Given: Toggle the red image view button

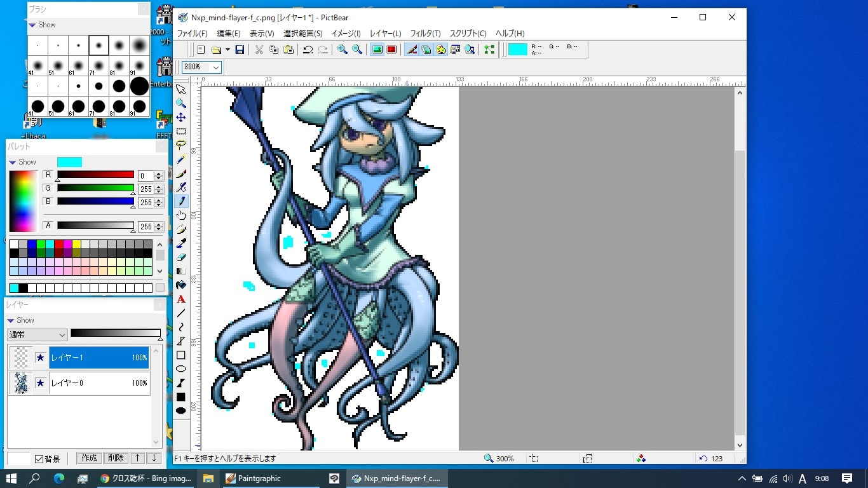Looking at the screenshot, I should pyautogui.click(x=391, y=50).
